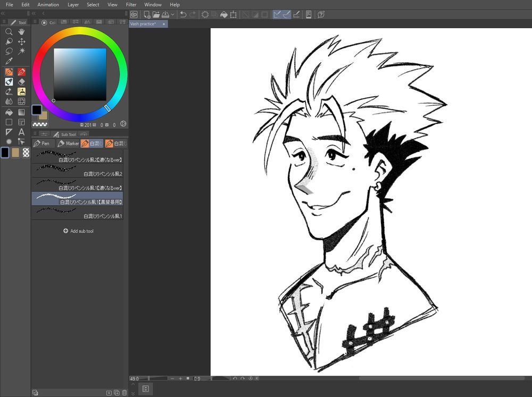Select the tan sub color swatch by the color wheel
Image resolution: width=532 pixels, height=397 pixels.
tap(44, 116)
